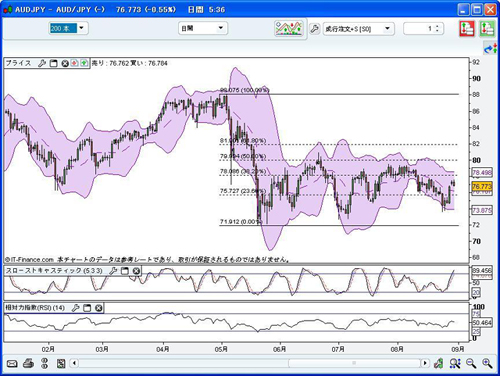Close the slow stochastic panel
The width and height of the screenshot is (500, 376).
coord(136,271)
